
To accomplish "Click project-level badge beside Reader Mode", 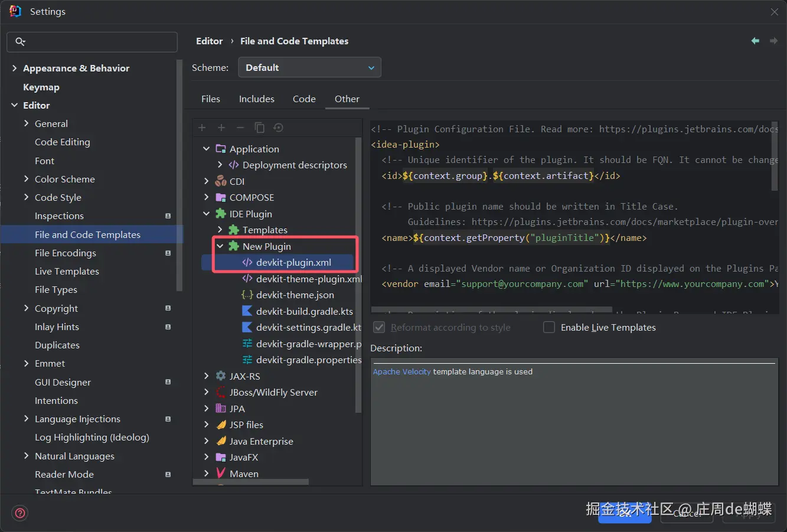I will [x=168, y=475].
